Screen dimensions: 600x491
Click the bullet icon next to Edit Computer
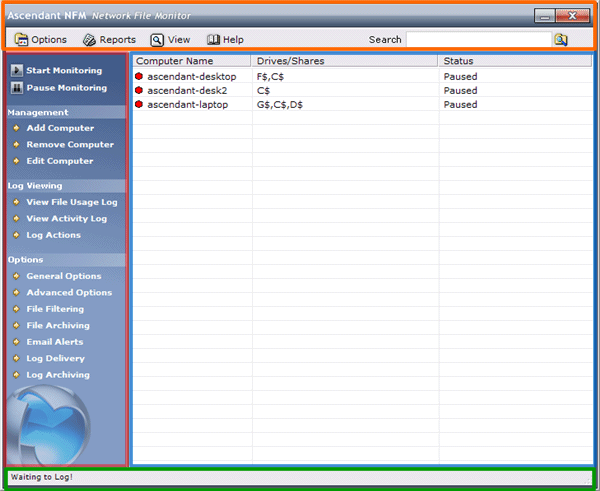[16, 161]
